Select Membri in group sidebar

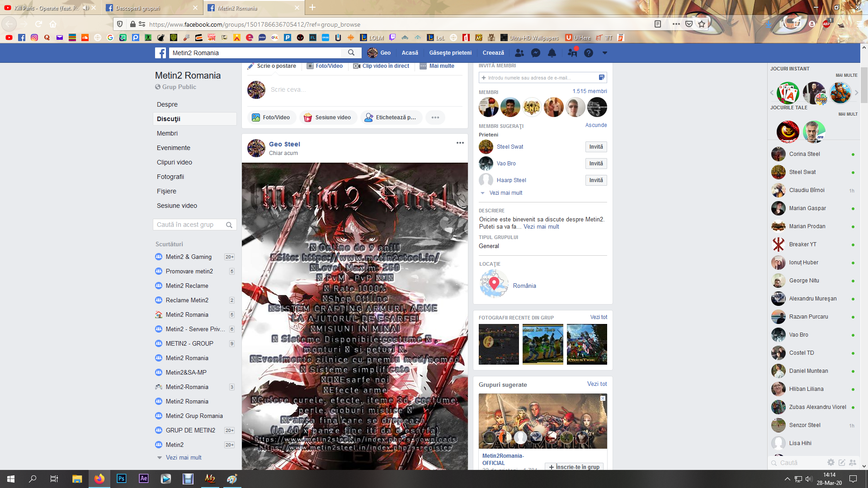167,133
